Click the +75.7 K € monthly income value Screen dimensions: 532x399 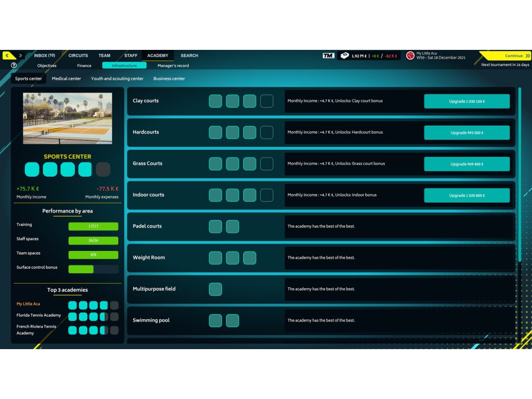[x=28, y=189]
